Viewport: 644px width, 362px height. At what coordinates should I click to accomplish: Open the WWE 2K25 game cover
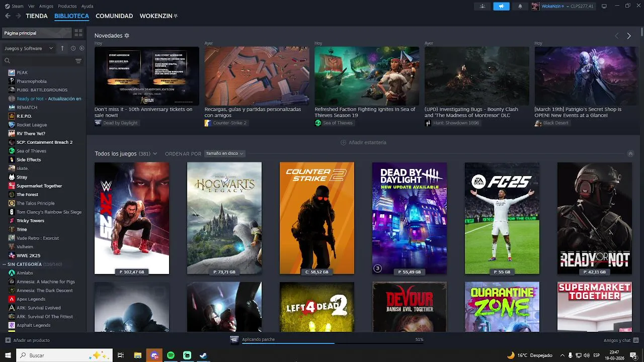point(132,218)
